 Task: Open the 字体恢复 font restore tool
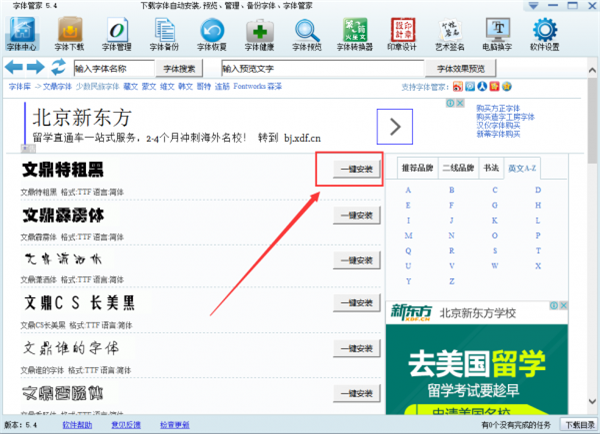(x=212, y=33)
